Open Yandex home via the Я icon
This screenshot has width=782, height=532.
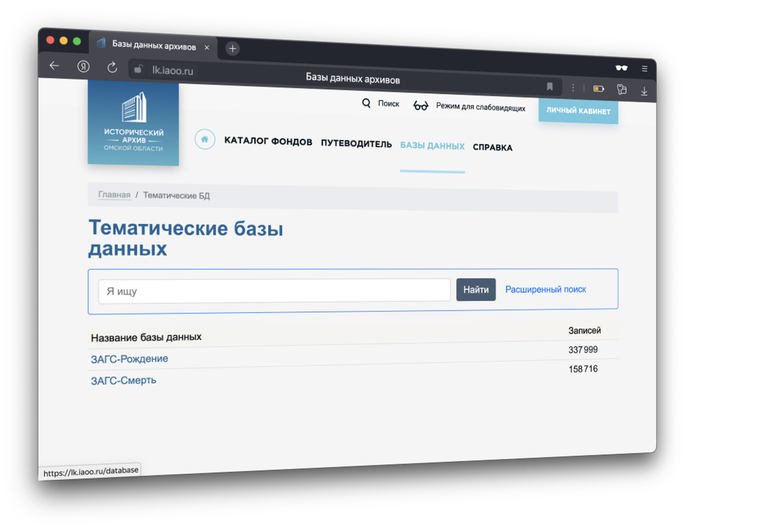point(83,66)
